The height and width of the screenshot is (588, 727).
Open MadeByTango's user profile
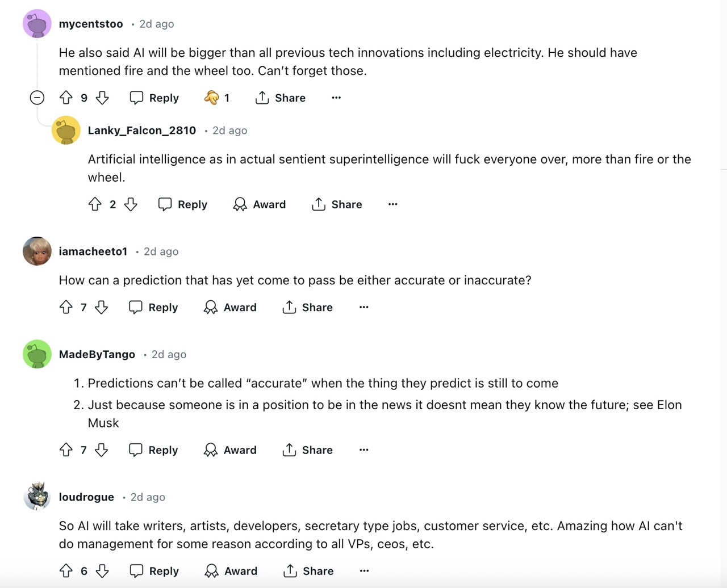pyautogui.click(x=97, y=354)
